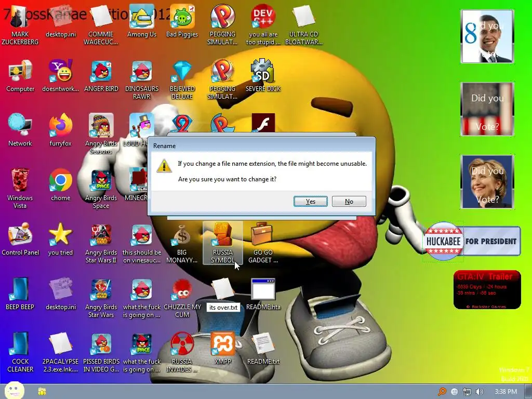This screenshot has width=532, height=399.
Task: Select the Computer desktop icon
Action: click(20, 76)
